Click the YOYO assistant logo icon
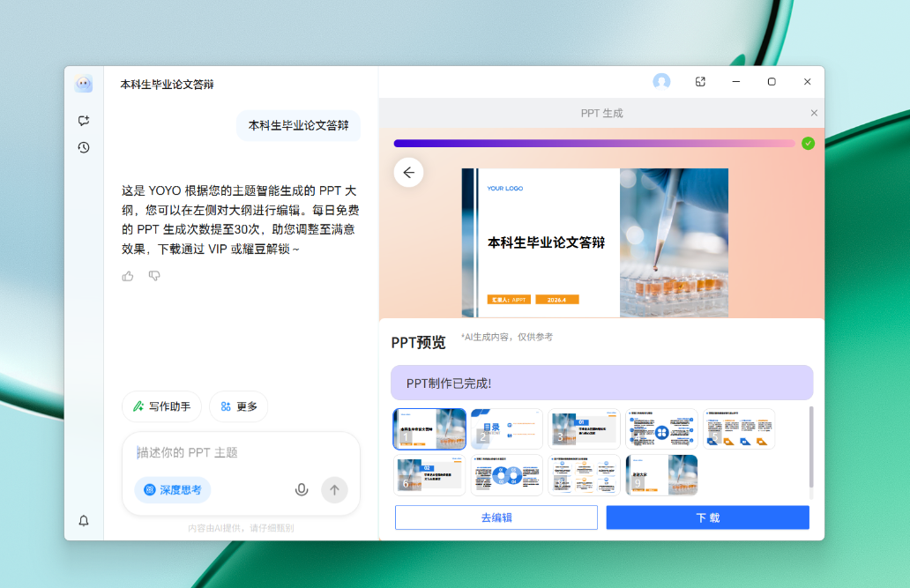 [84, 84]
